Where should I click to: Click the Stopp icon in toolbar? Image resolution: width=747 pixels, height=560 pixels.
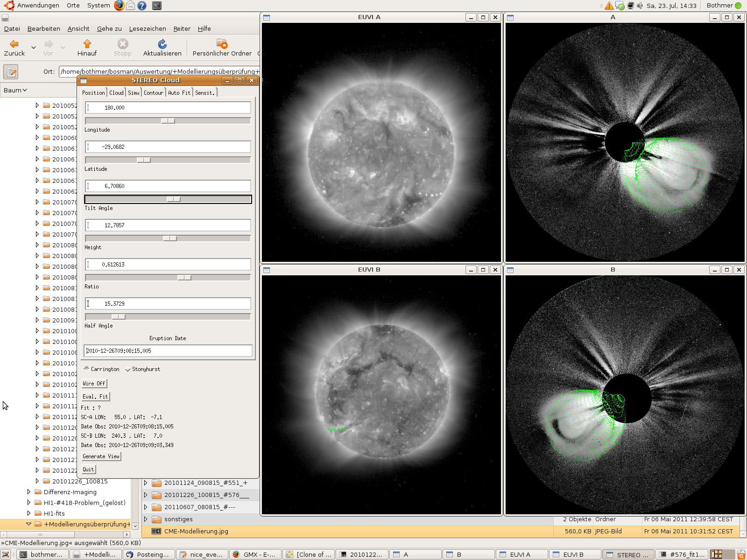pos(123,44)
